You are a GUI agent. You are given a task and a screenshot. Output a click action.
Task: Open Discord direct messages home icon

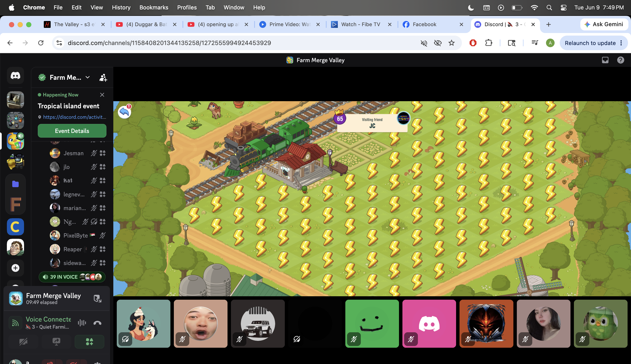tap(15, 75)
